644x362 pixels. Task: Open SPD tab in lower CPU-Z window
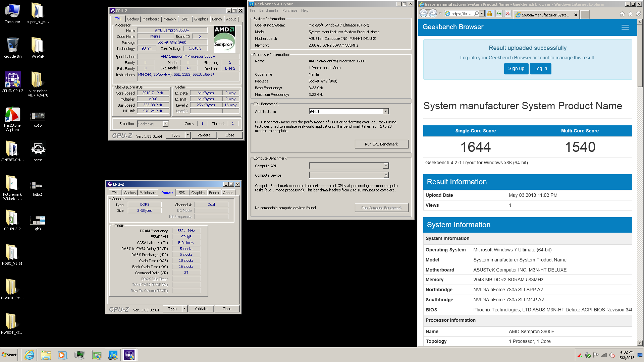[182, 193]
